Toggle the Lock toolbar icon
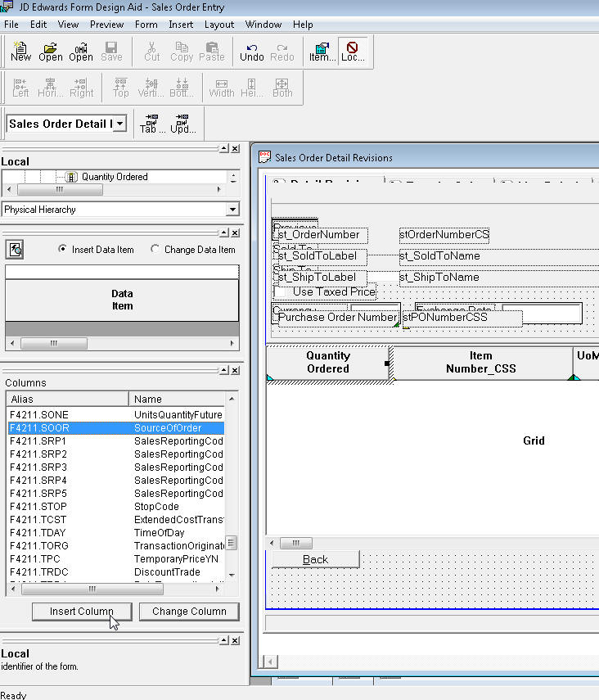This screenshot has height=700, width=599. tap(353, 52)
